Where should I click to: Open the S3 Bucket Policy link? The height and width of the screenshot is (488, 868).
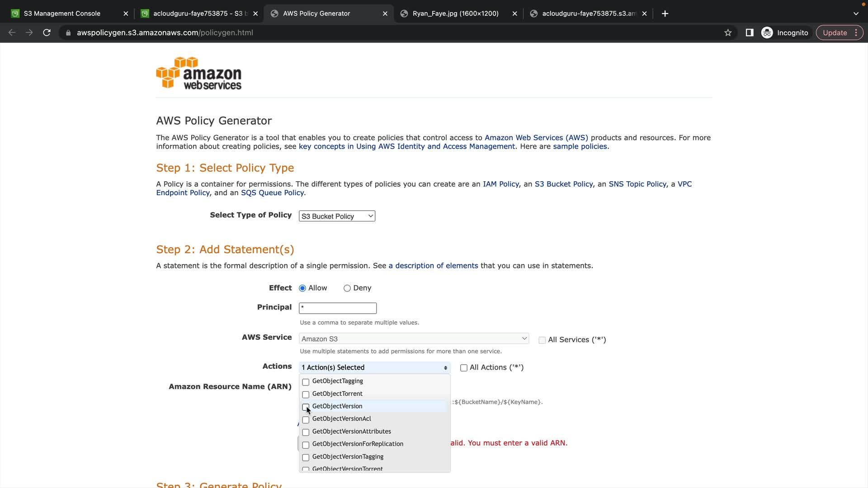[x=563, y=184]
